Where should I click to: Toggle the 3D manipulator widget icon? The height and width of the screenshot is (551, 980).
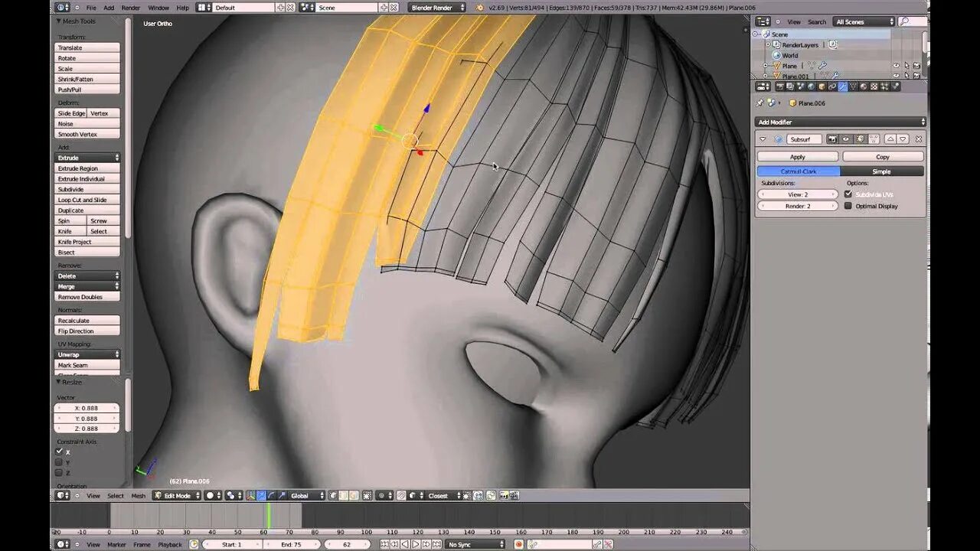point(251,496)
